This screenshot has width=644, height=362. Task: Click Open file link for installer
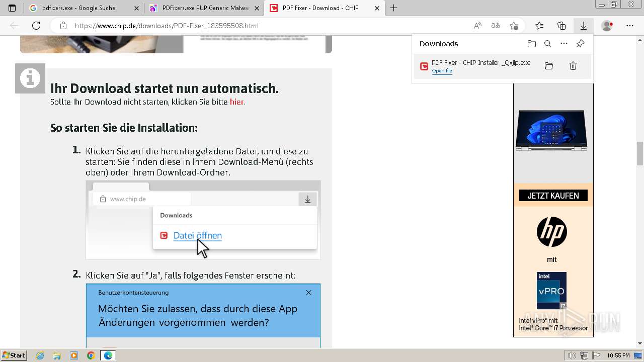click(442, 71)
